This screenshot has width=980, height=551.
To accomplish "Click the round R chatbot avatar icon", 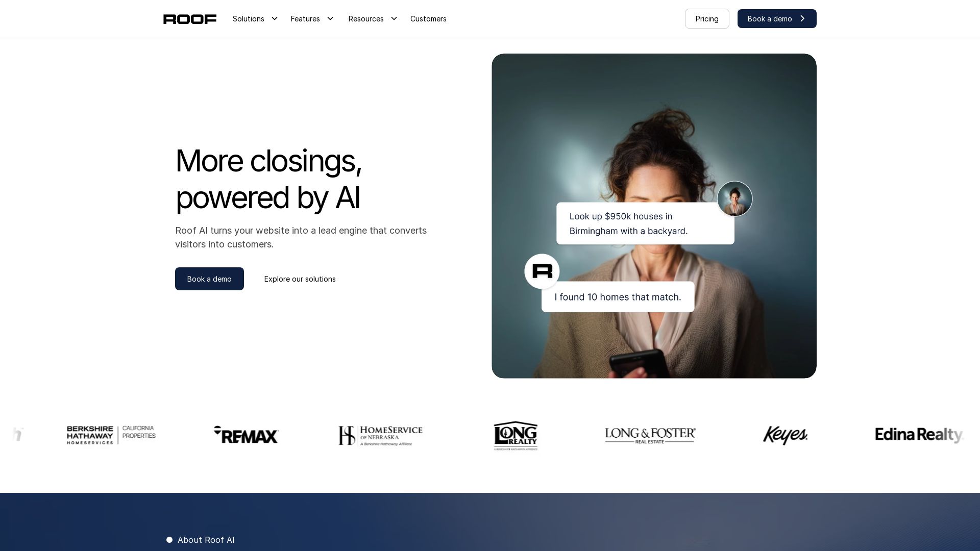I will click(542, 271).
